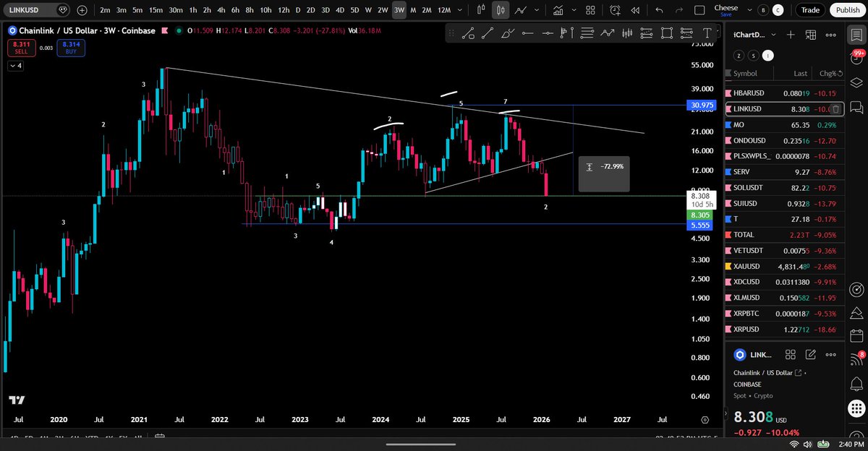
Task: Select the bars chart style icon
Action: pos(482,10)
